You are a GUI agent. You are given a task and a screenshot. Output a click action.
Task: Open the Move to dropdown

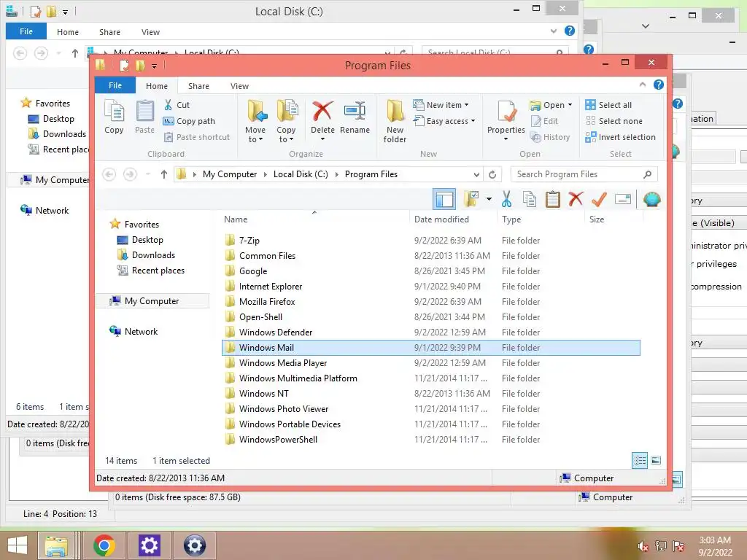click(255, 134)
